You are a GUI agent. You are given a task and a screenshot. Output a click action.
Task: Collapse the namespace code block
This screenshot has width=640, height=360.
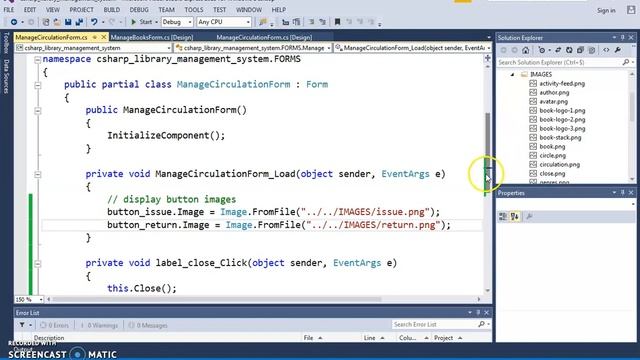pyautogui.click(x=38, y=60)
